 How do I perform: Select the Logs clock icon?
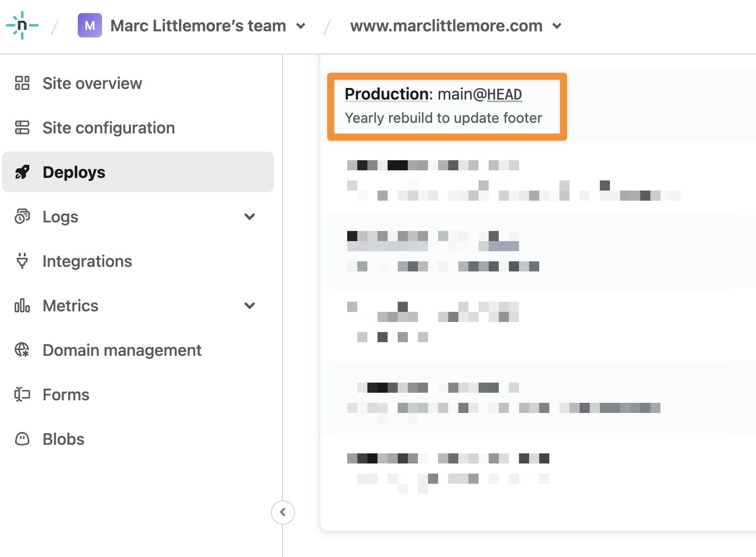pos(22,216)
